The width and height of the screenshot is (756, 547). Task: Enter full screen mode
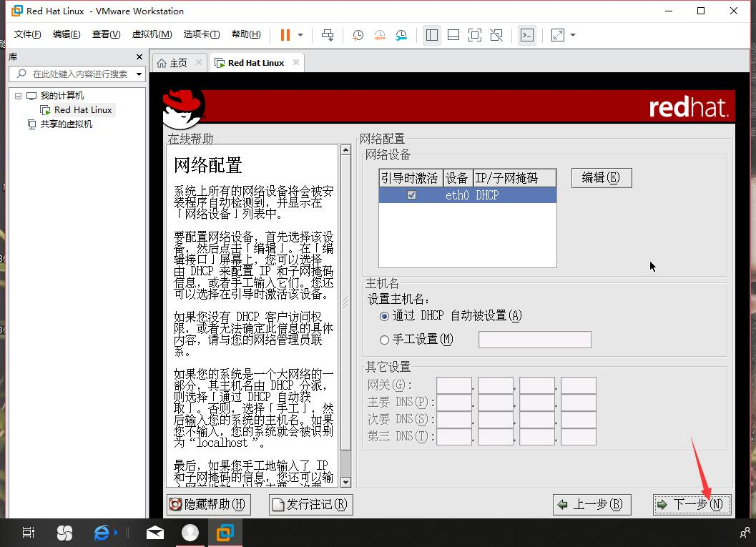click(474, 35)
